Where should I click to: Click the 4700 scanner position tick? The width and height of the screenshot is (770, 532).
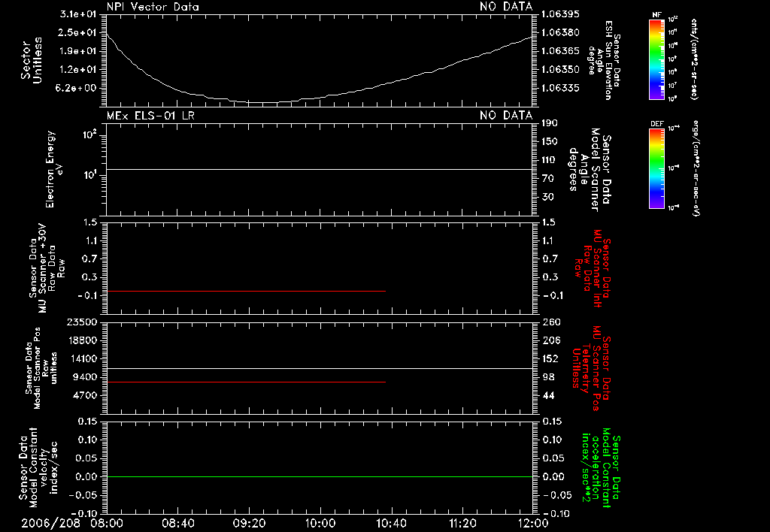[x=84, y=395]
